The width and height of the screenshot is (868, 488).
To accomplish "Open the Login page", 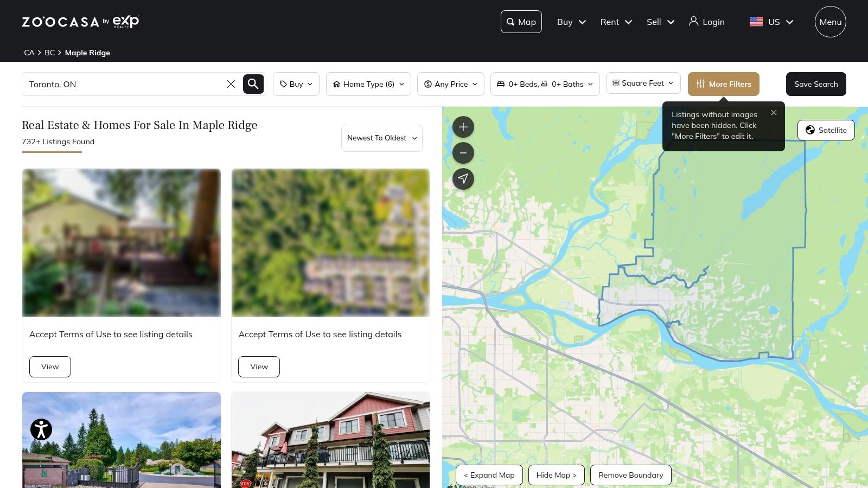I will 707,22.
